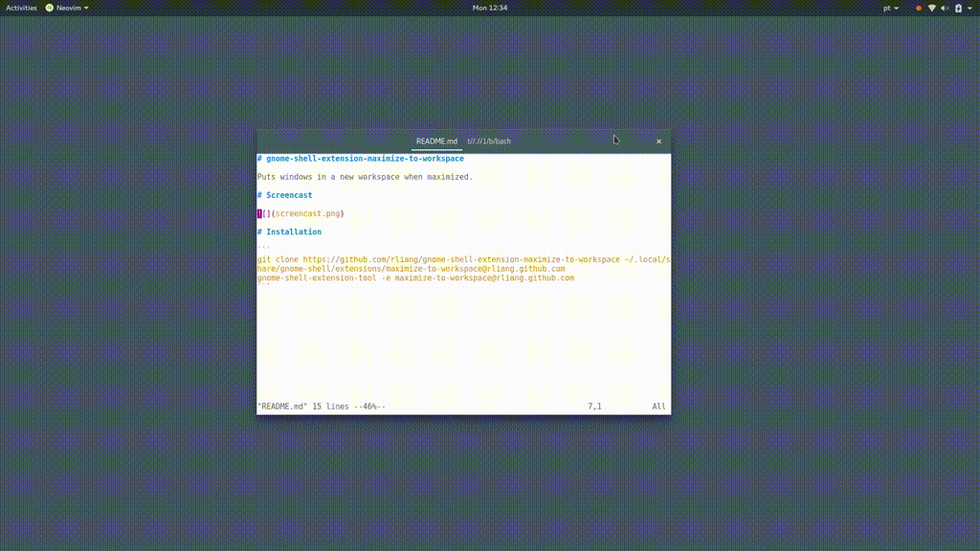This screenshot has height=551, width=980.
Task: Click the '# Installation' heading
Action: click(289, 231)
